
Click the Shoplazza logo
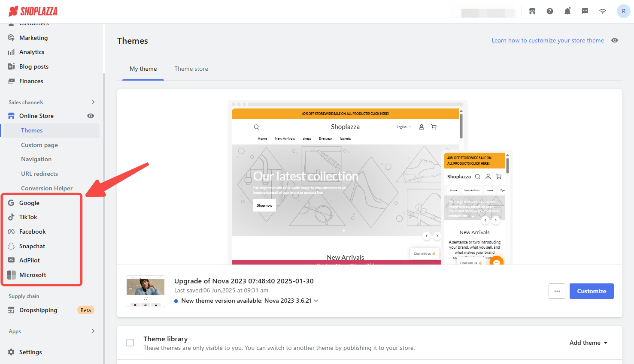(33, 11)
